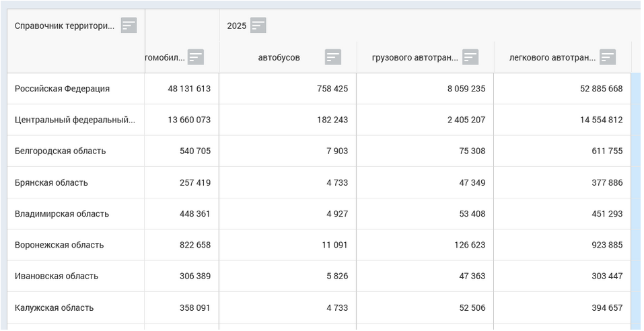Screen dimensions: 644x331
Task: Open filter icon beside the 2025 header
Action: (258, 26)
